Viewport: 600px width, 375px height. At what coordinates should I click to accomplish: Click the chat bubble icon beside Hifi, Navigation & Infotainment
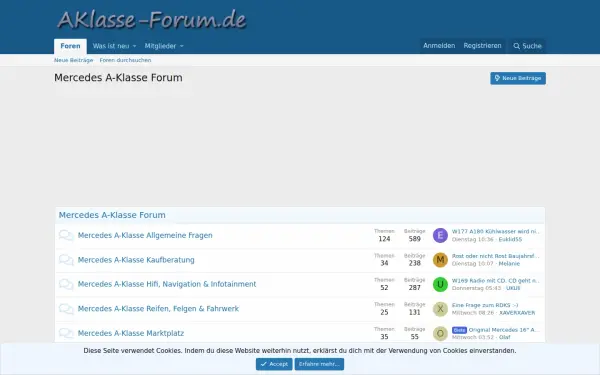click(x=66, y=284)
